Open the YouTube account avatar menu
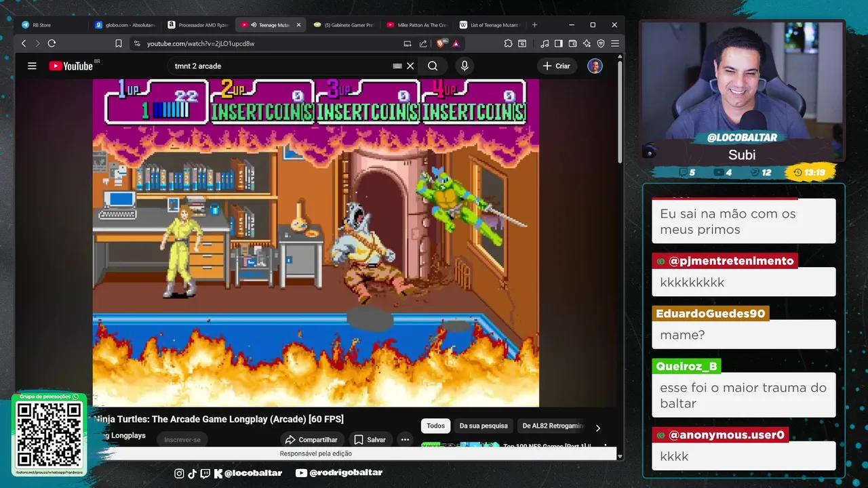 pyautogui.click(x=595, y=66)
